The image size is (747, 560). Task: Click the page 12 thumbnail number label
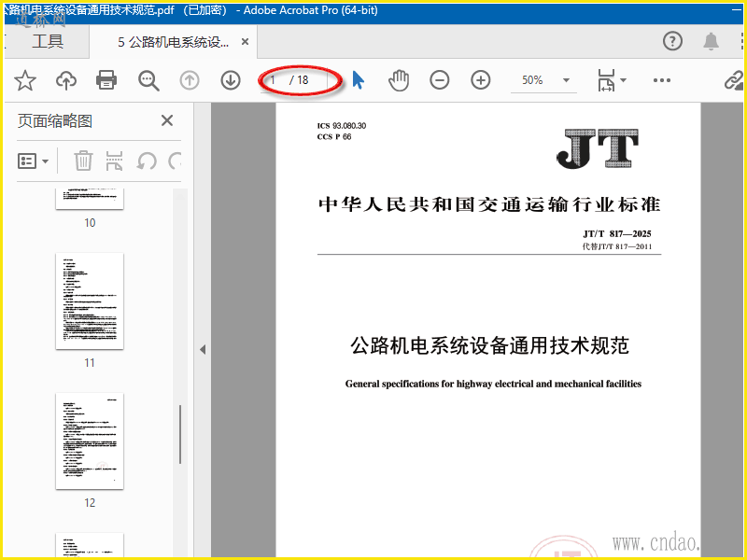coord(90,503)
